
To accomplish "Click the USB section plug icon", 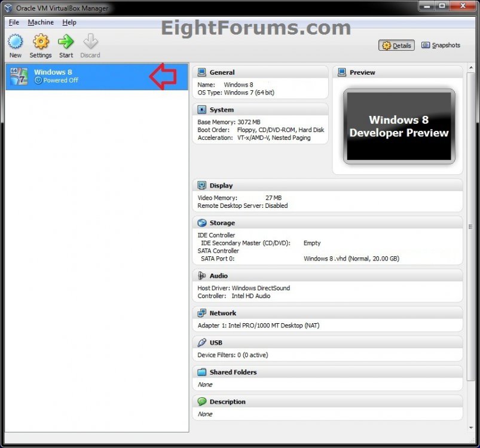I will click(201, 343).
